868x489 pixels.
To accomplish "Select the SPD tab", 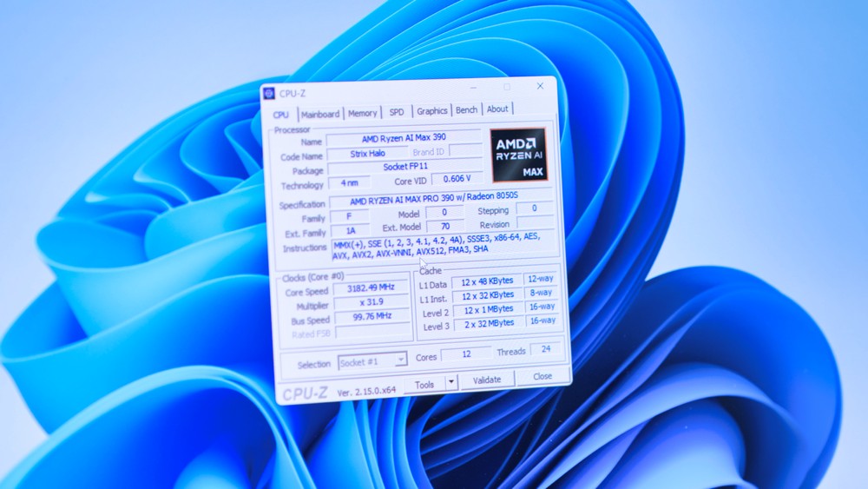I will [396, 112].
